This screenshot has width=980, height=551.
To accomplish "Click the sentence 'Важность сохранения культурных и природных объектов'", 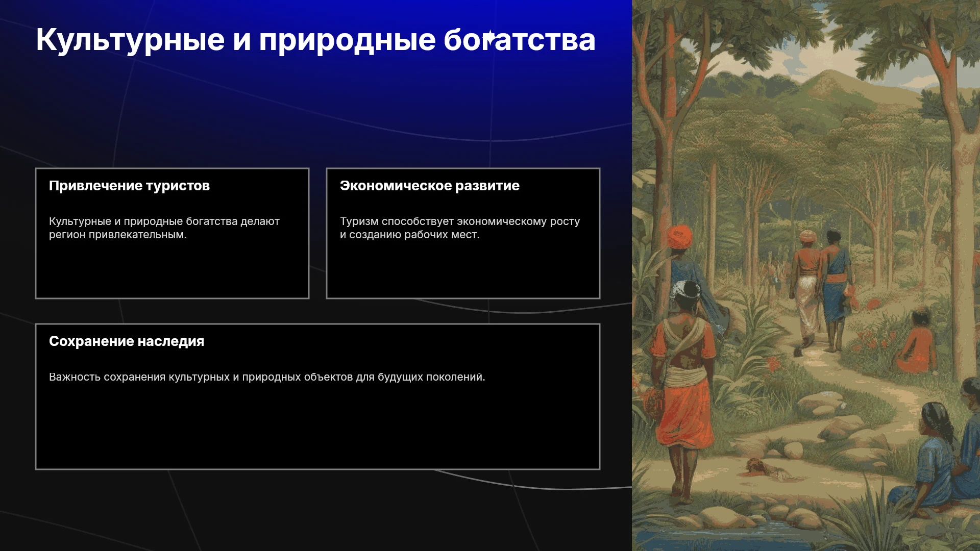I will tap(267, 377).
